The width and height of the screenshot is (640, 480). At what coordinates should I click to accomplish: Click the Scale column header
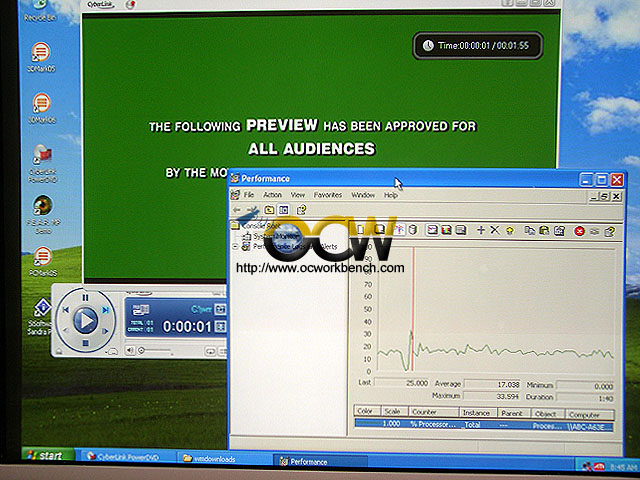(394, 412)
